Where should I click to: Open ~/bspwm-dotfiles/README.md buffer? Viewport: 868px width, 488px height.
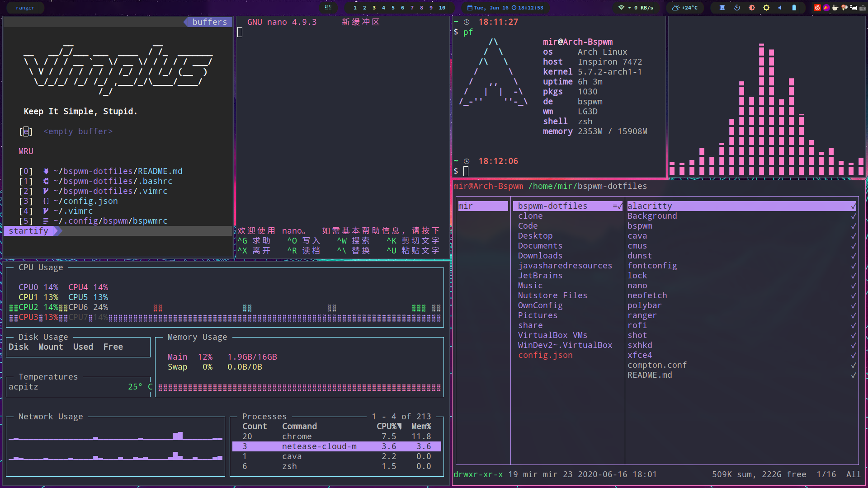[x=117, y=171]
